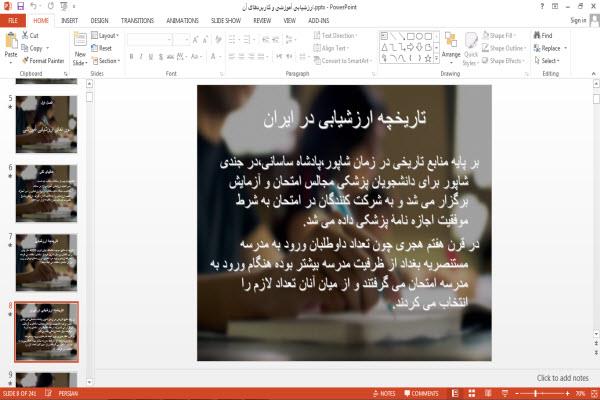Image resolution: width=600 pixels, height=400 pixels.
Task: Expand the Align Text dropdown
Action: pyautogui.click(x=331, y=48)
